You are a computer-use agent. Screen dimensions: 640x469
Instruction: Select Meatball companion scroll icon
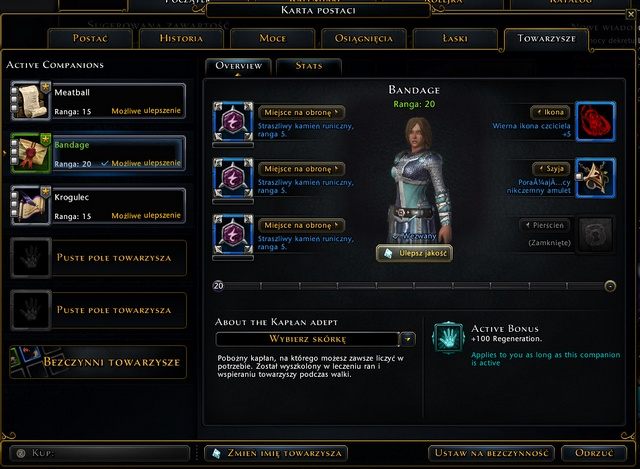(x=31, y=100)
